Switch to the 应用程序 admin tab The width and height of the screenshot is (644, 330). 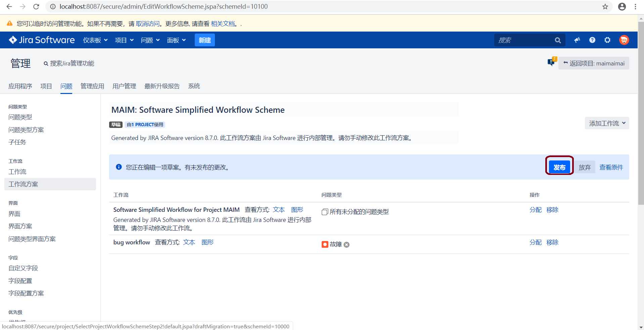20,86
